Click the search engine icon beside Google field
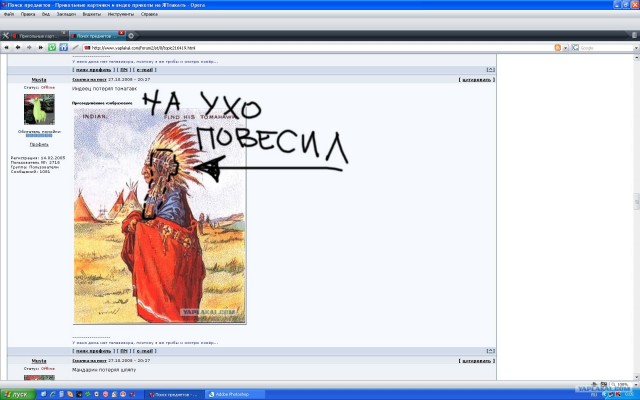This screenshot has height=400, width=640. point(575,48)
